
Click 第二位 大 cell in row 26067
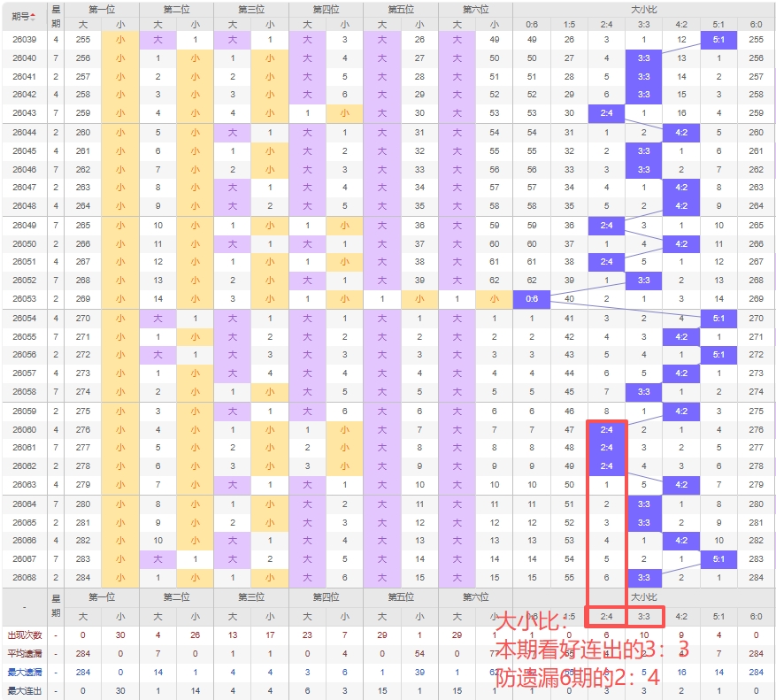[158, 559]
